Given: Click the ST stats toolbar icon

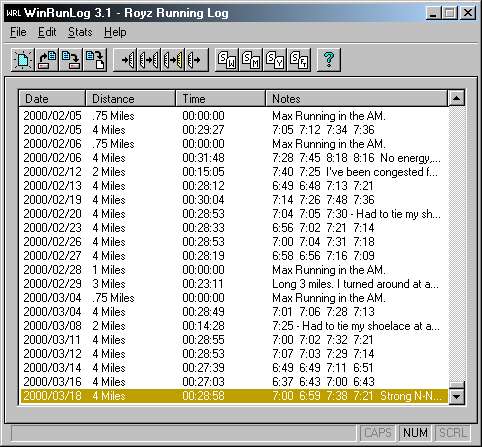Looking at the screenshot, I should click(299, 60).
